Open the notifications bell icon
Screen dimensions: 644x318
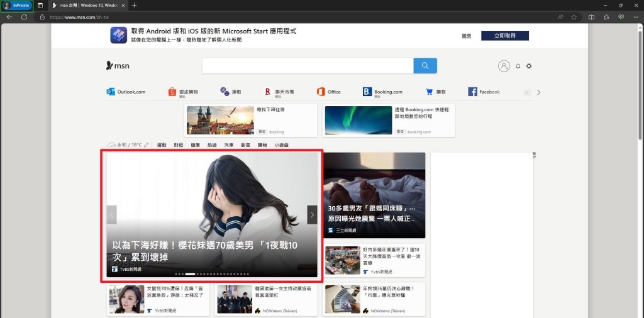518,66
